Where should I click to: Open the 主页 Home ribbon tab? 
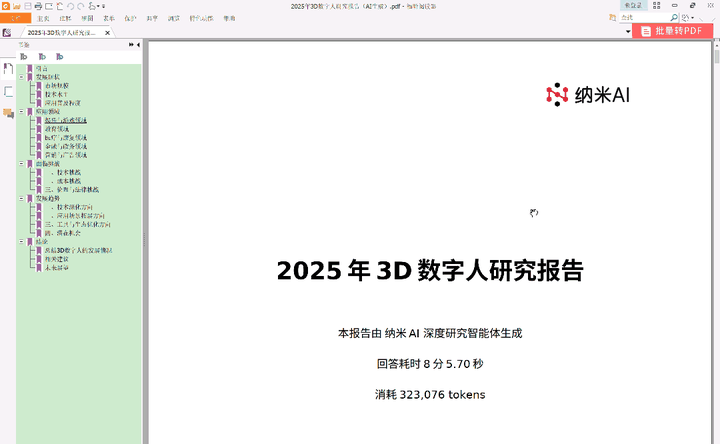(43, 18)
